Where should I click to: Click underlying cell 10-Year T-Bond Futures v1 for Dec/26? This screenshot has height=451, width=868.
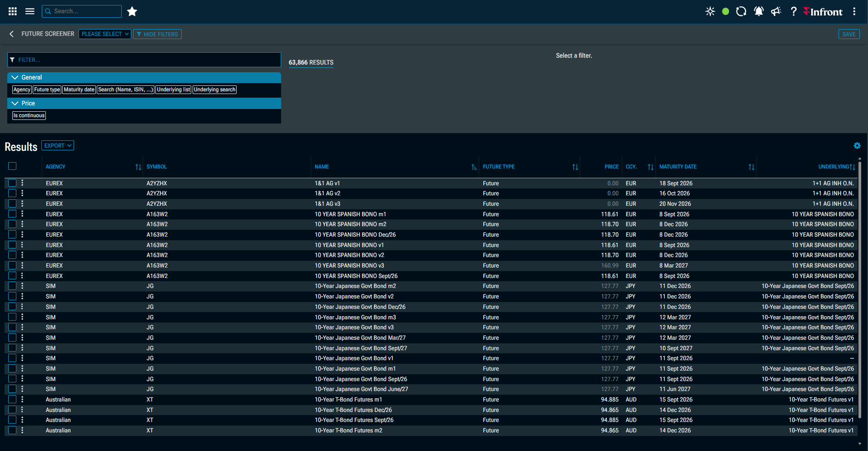821,410
